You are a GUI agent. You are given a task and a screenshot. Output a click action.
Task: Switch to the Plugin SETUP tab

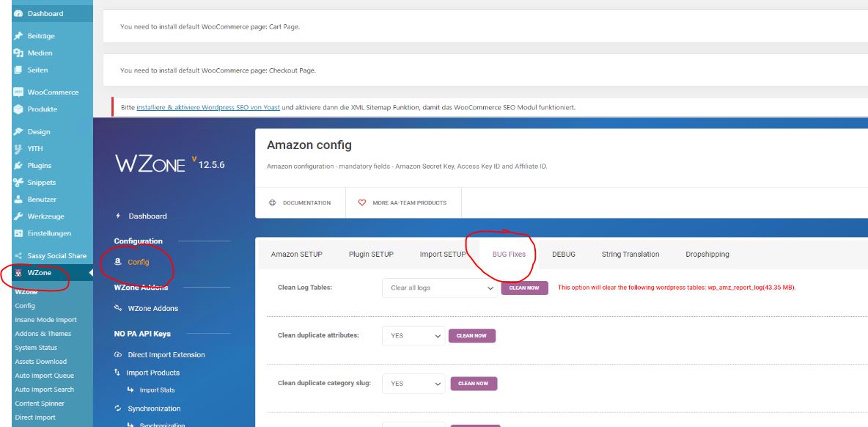[x=371, y=254]
